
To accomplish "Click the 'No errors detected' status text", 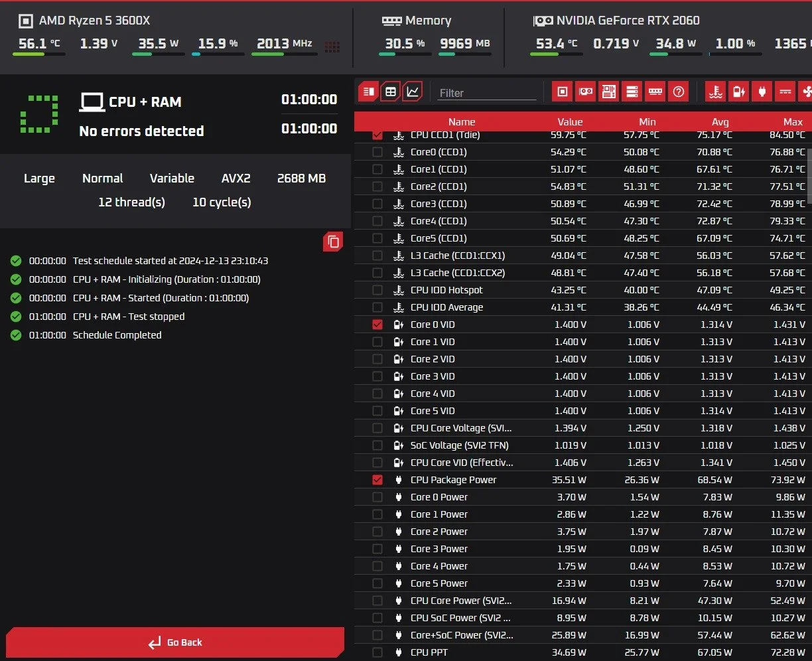I will [141, 131].
